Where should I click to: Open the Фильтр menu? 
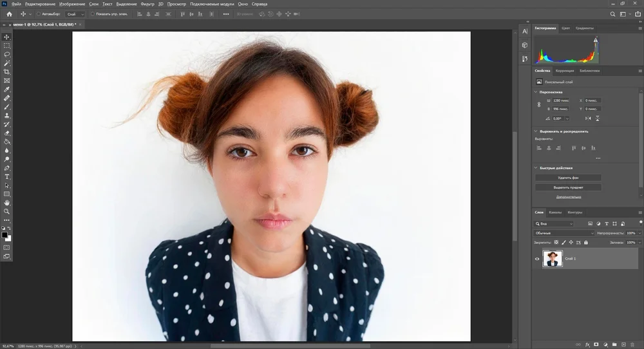tap(147, 4)
